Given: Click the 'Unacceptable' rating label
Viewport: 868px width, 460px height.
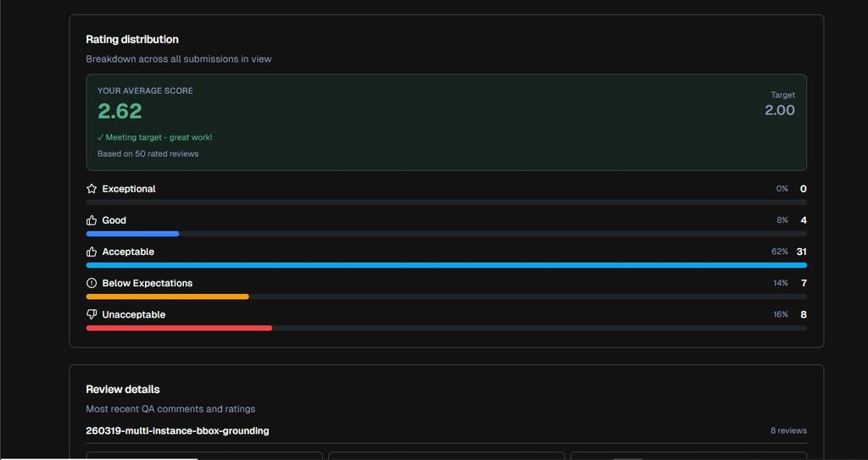Looking at the screenshot, I should [x=134, y=314].
